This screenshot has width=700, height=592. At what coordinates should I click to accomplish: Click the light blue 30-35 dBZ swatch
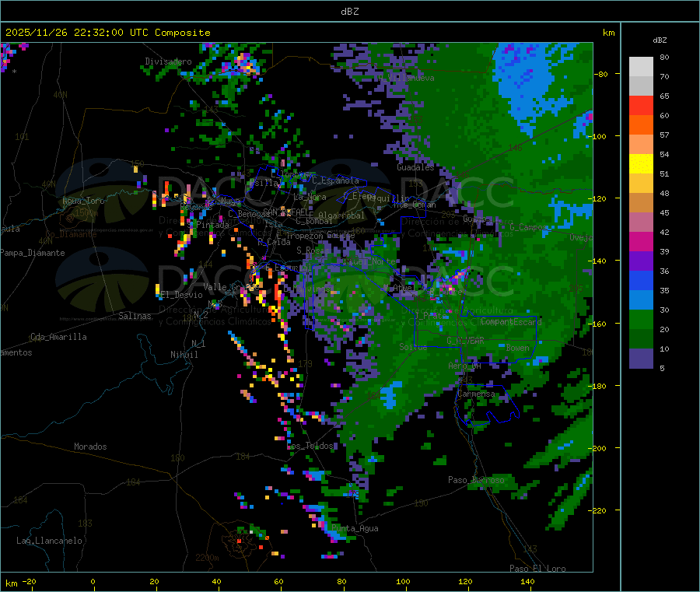[x=641, y=300]
